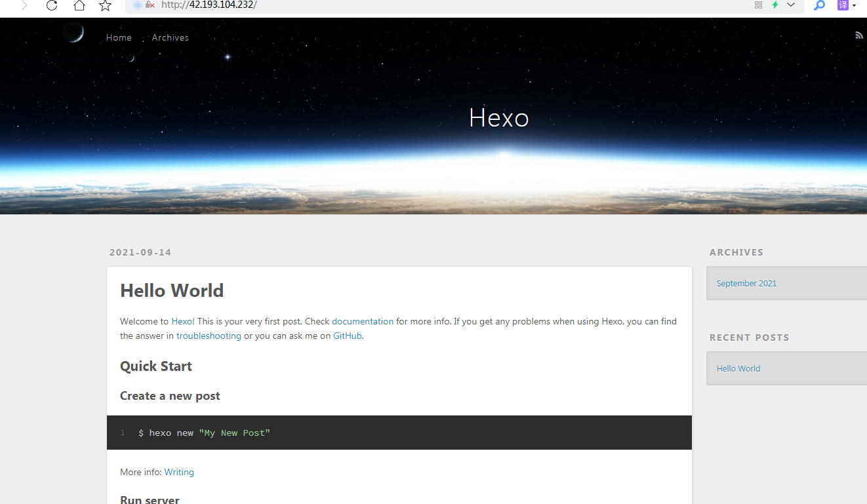Open the Hello World post title

point(172,290)
